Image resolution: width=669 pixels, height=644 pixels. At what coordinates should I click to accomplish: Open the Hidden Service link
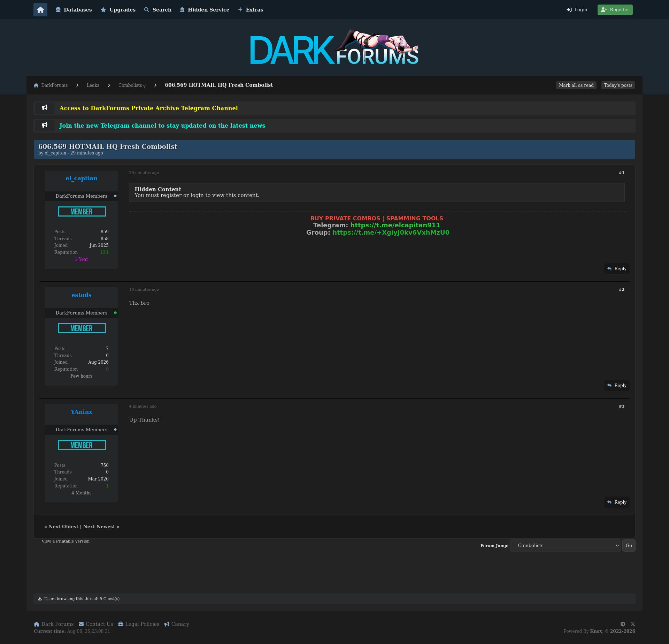(205, 10)
